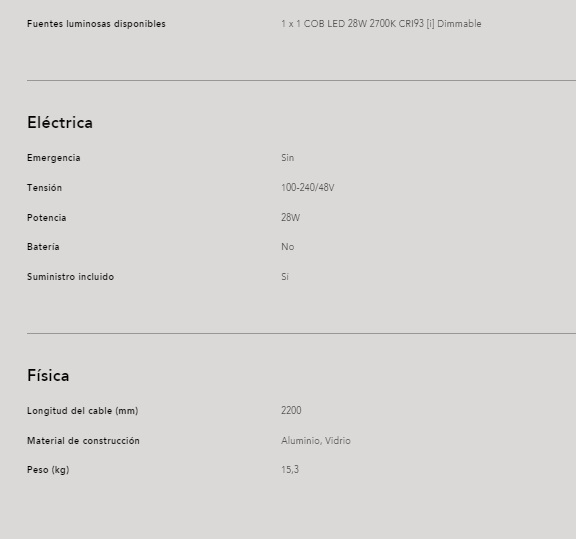The width and height of the screenshot is (576, 539).
Task: Click the 100-240/48V voltage value
Action: (308, 188)
